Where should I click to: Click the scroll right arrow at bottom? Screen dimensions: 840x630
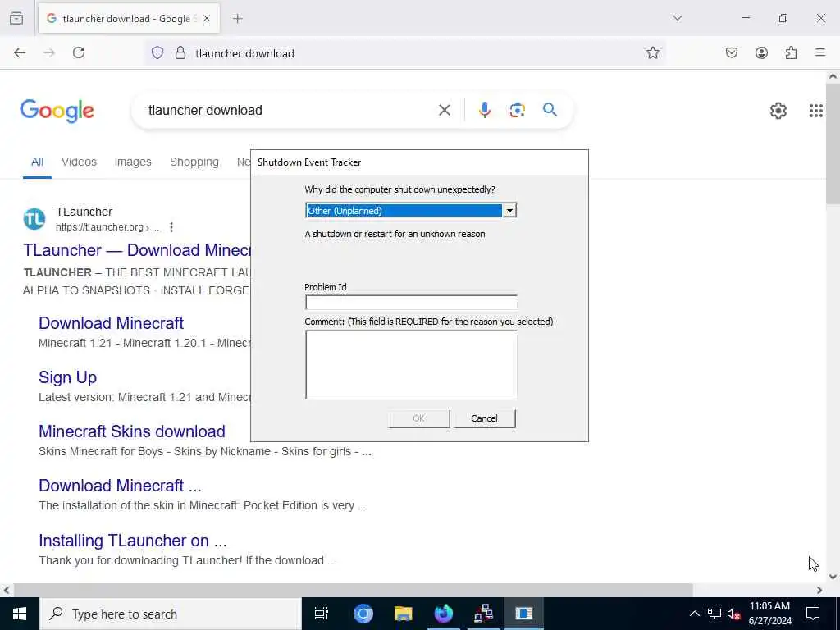point(819,590)
